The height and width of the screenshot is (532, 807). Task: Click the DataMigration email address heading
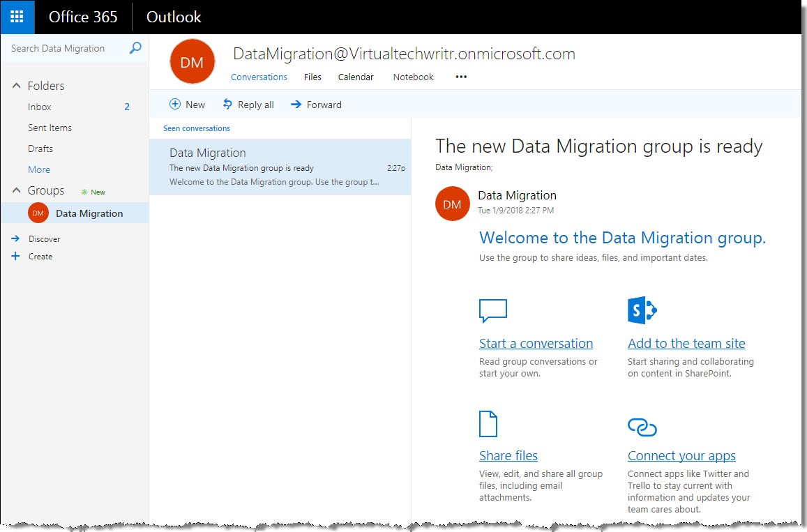(x=404, y=54)
